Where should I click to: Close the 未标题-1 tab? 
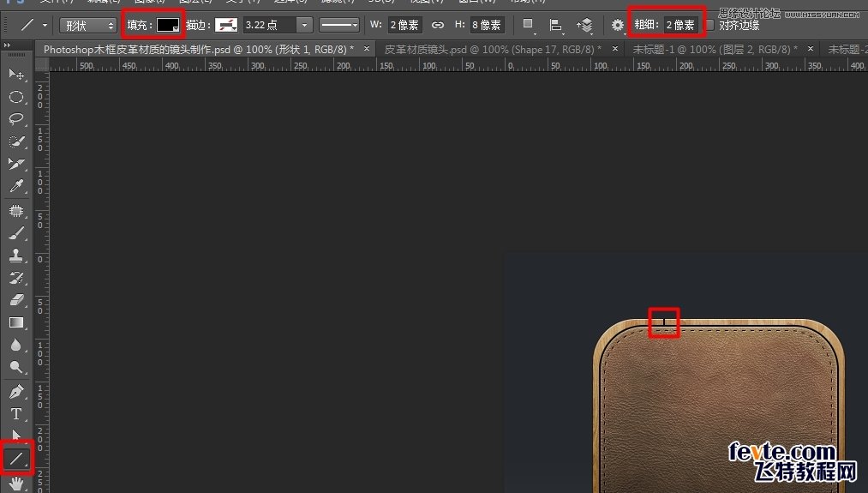click(811, 49)
